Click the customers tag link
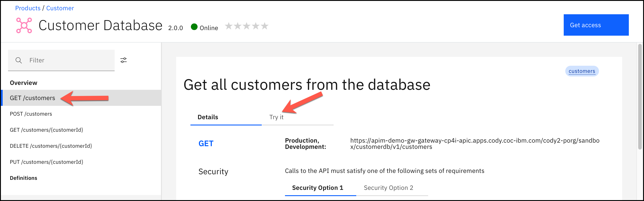 tap(582, 71)
